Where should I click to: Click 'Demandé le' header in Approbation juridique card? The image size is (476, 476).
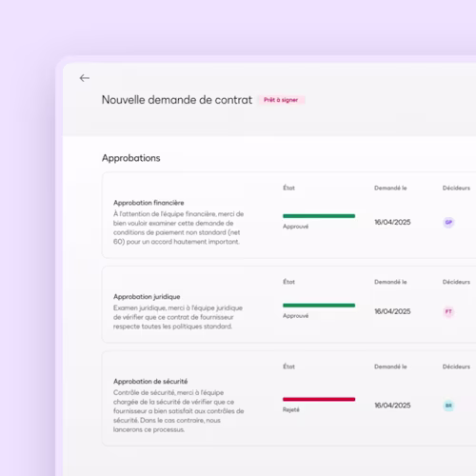[390, 282]
